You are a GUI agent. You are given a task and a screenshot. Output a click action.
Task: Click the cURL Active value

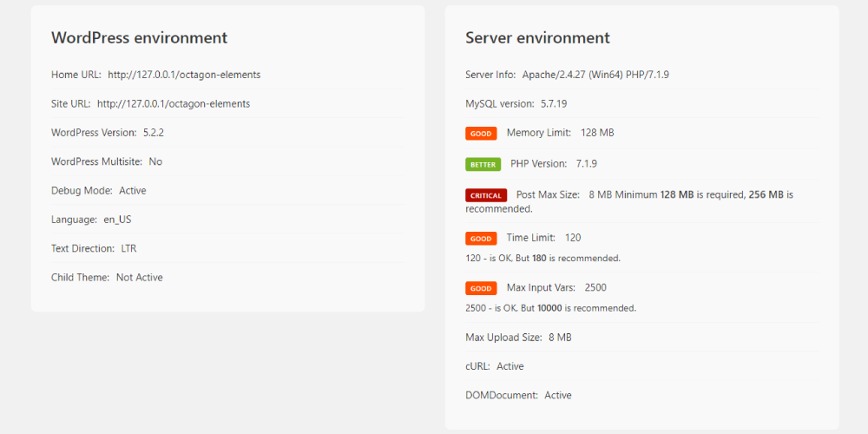point(510,366)
